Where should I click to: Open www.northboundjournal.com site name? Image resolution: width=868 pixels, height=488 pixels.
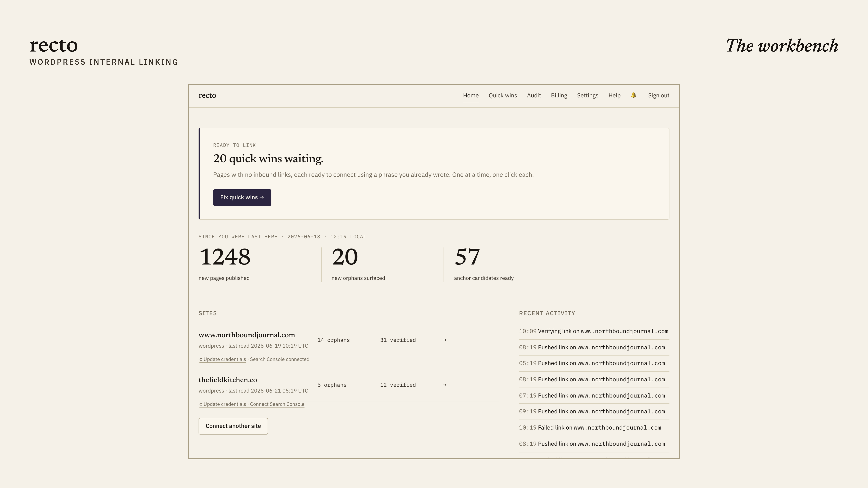(x=247, y=335)
